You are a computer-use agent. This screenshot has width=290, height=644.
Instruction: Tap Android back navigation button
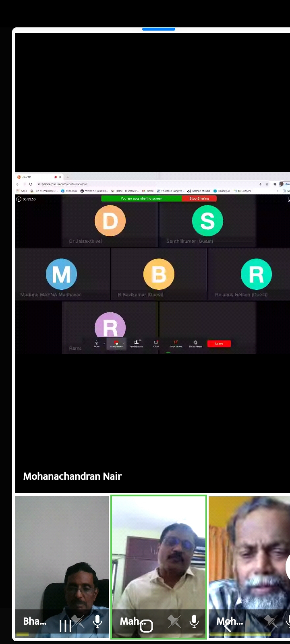point(228,626)
